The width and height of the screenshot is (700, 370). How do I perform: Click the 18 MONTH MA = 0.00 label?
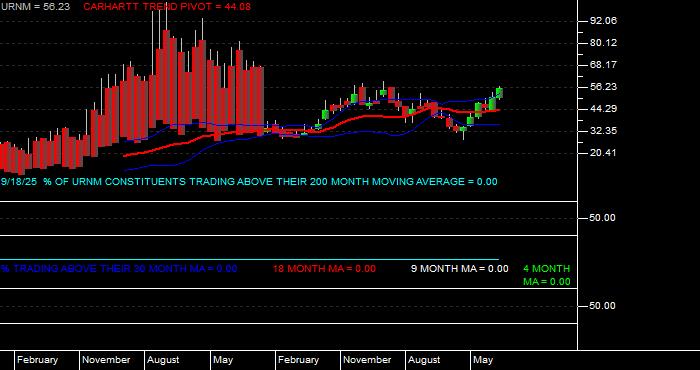324,269
